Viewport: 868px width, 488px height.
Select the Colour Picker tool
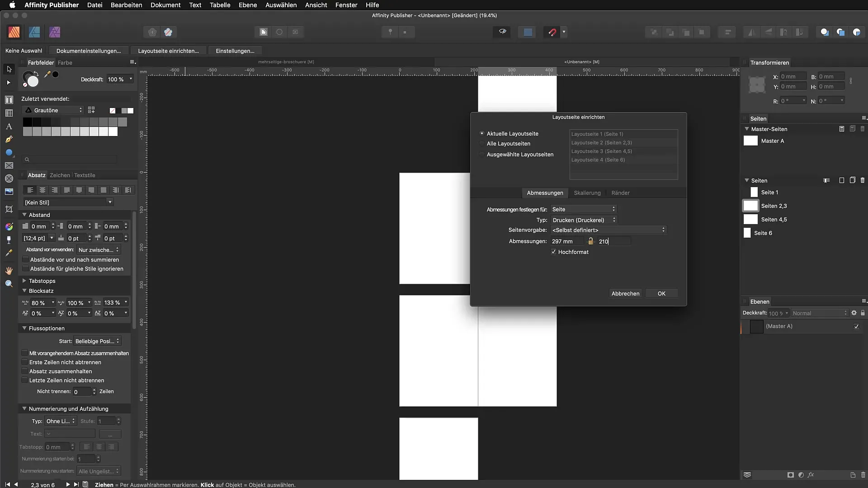pyautogui.click(x=9, y=253)
